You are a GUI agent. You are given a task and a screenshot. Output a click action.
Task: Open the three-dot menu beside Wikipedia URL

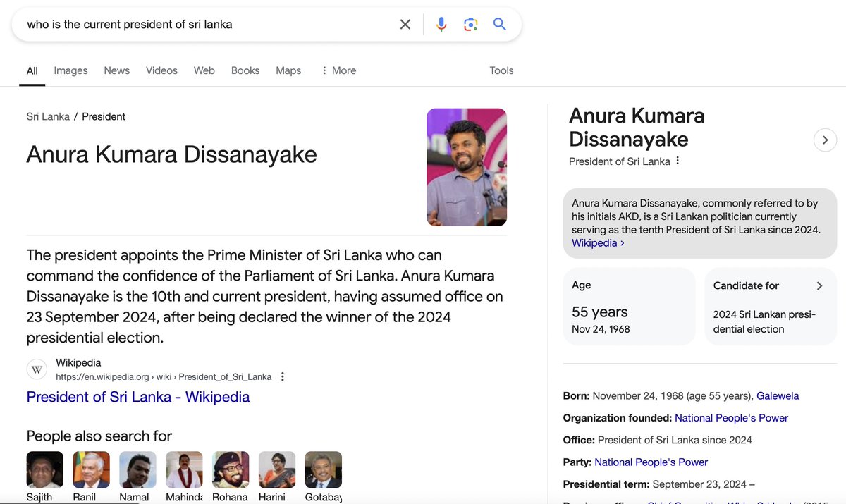(283, 376)
